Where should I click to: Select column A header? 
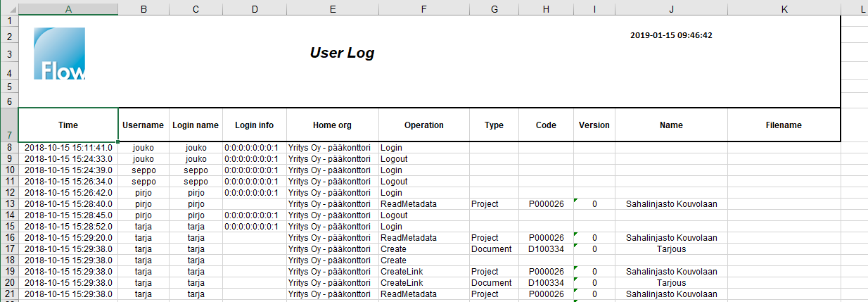68,8
